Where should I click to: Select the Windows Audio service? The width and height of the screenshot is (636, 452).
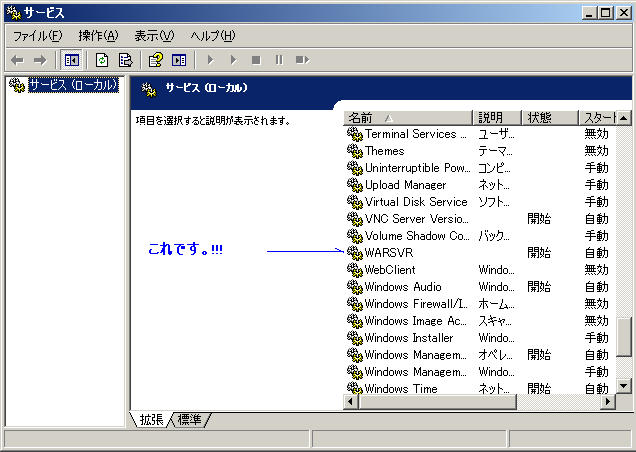click(x=479, y=287)
